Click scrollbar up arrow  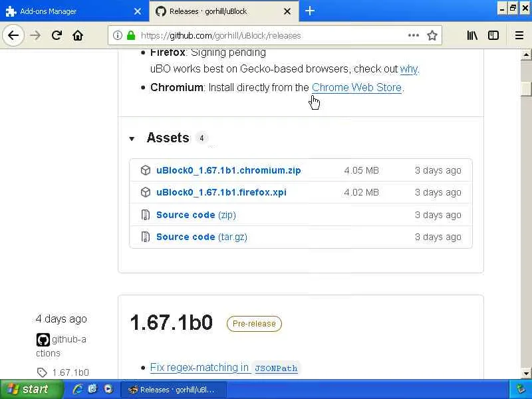[526, 55]
